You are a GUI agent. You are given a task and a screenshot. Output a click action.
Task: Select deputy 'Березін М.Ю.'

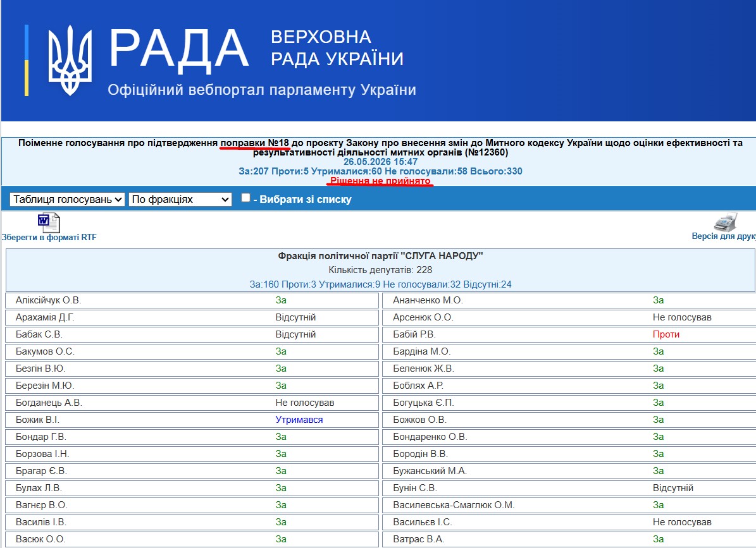(45, 386)
